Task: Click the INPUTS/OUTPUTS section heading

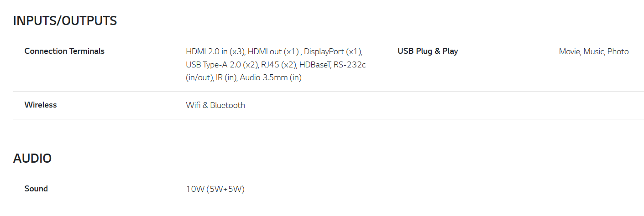Action: pyautogui.click(x=65, y=21)
